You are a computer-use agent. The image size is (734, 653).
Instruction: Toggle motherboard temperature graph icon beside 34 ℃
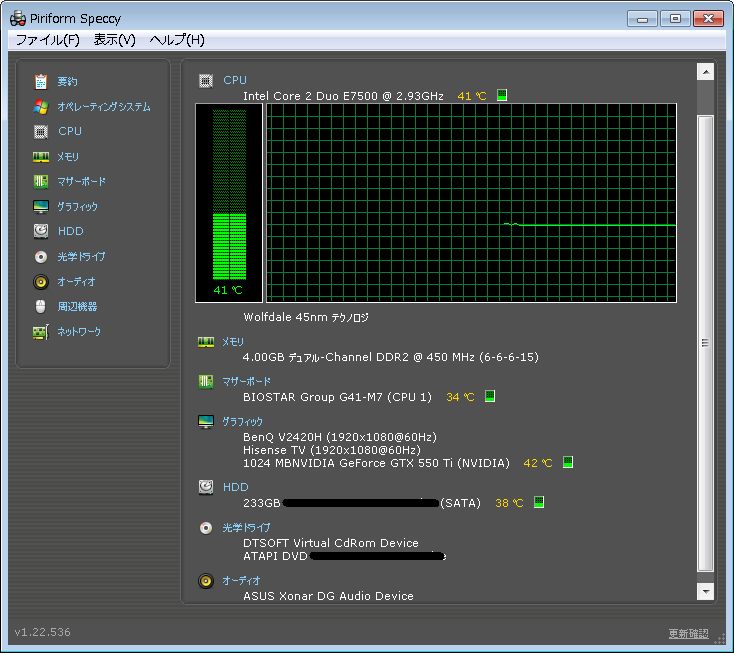pos(490,396)
